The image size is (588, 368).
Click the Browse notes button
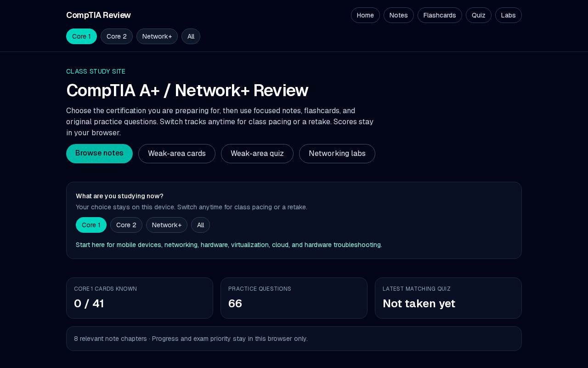pos(99,154)
